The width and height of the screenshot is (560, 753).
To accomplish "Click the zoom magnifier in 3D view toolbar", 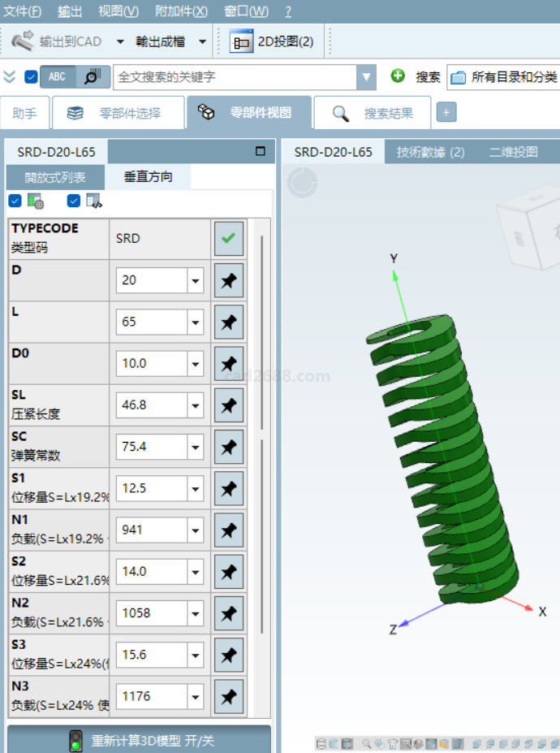I will click(x=368, y=743).
